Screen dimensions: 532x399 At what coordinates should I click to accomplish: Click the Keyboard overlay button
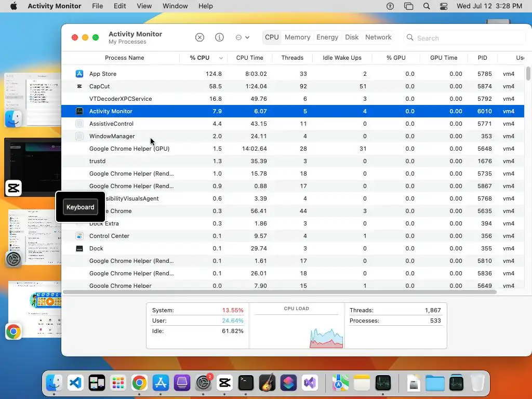pyautogui.click(x=81, y=207)
